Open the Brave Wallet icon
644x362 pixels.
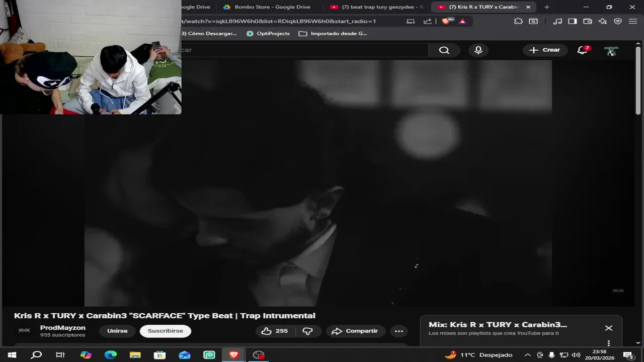[587, 21]
